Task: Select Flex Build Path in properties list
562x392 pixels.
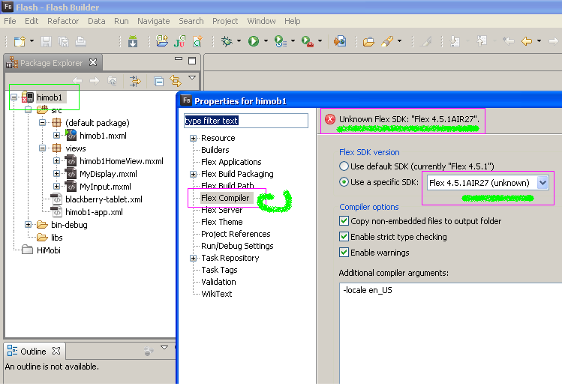Action: (x=227, y=186)
